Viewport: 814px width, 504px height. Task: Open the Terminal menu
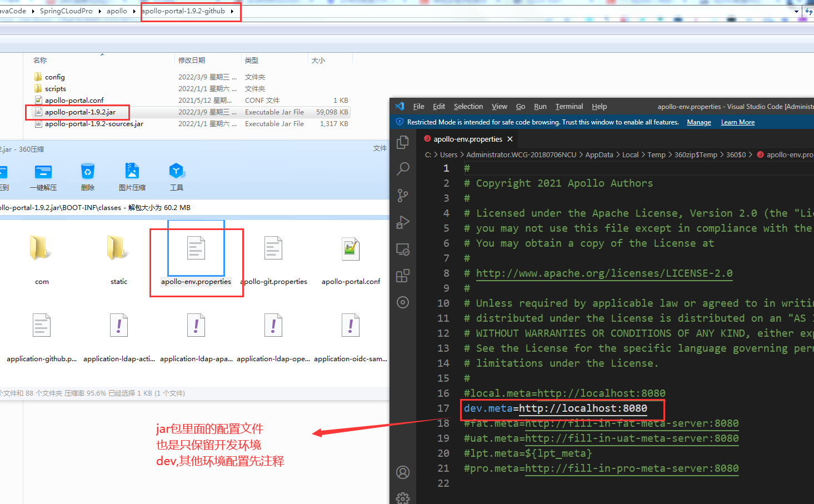[x=569, y=107]
